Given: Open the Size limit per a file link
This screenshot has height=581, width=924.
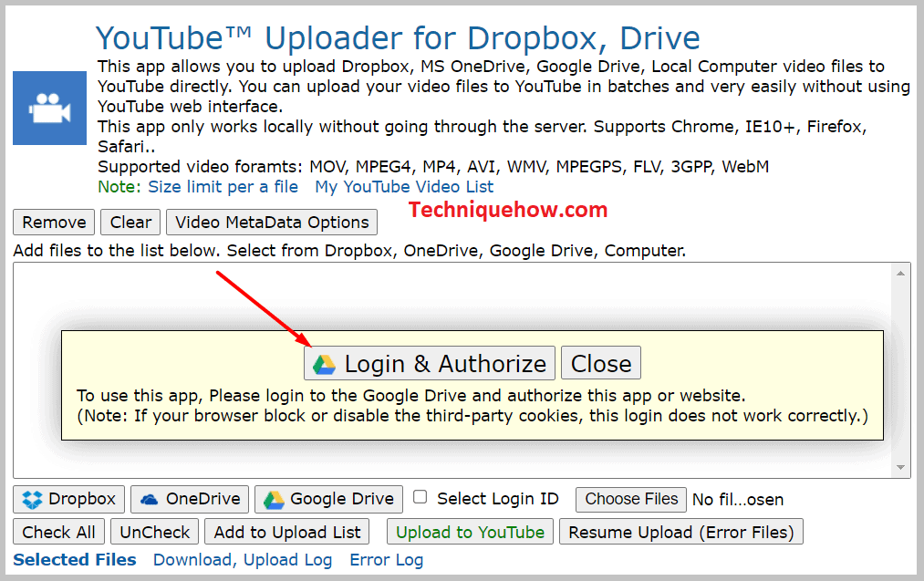Looking at the screenshot, I should click(223, 187).
